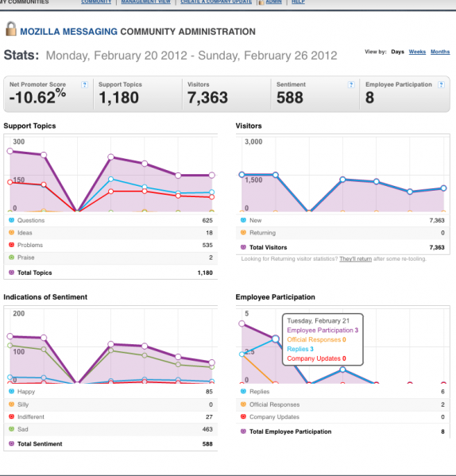This screenshot has width=456, height=476.
Task: Click the blue Happy legend dot
Action: (12, 391)
